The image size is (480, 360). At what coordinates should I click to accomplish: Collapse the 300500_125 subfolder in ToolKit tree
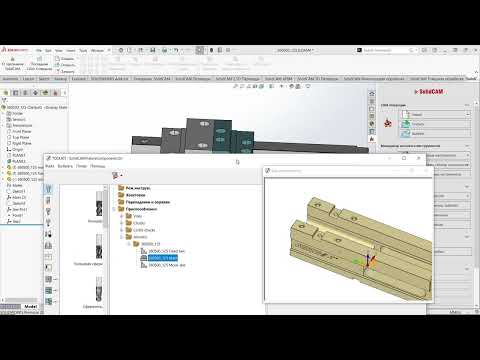click(129, 244)
